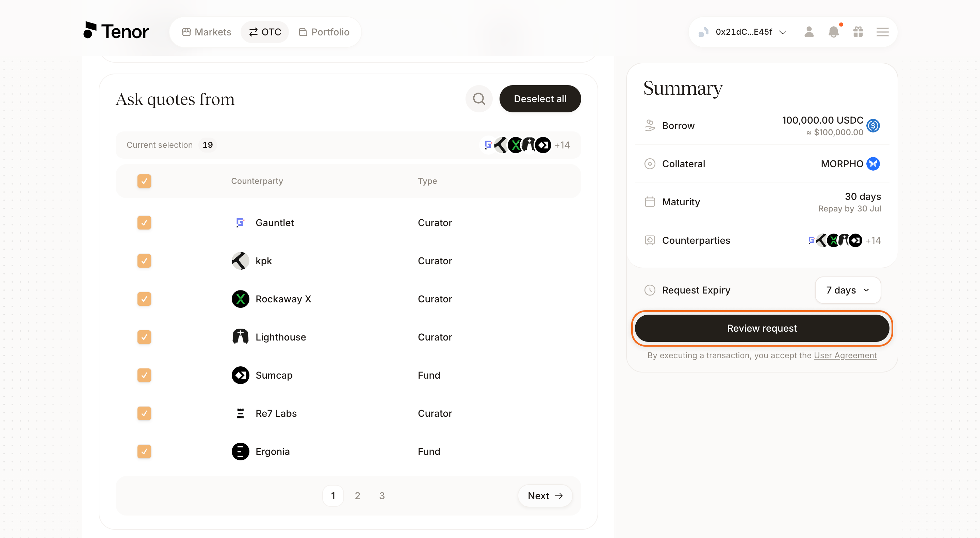Click the 30 days maturity value
This screenshot has height=538, width=980.
(863, 196)
